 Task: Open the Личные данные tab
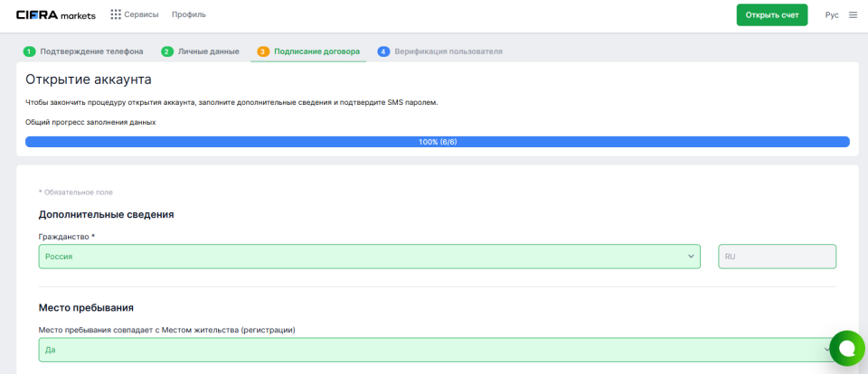(x=208, y=51)
